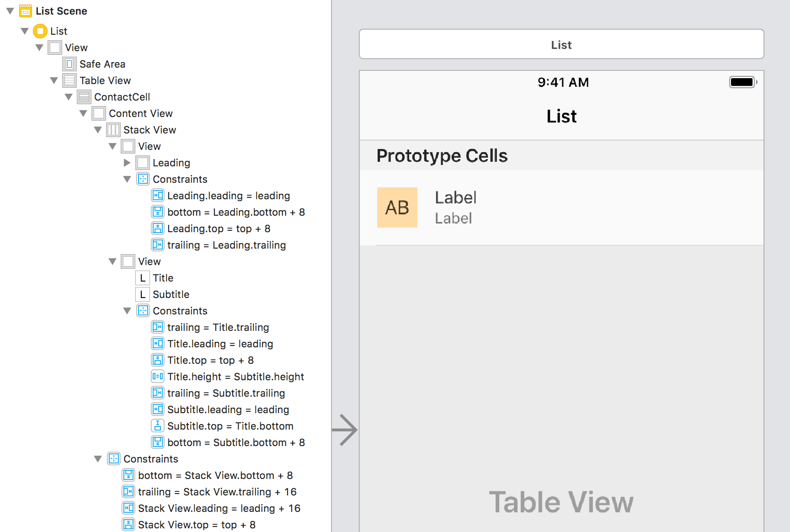Screen dimensions: 790x532
Task: Click the icon for Title.top = top + 8
Action: coord(157,360)
